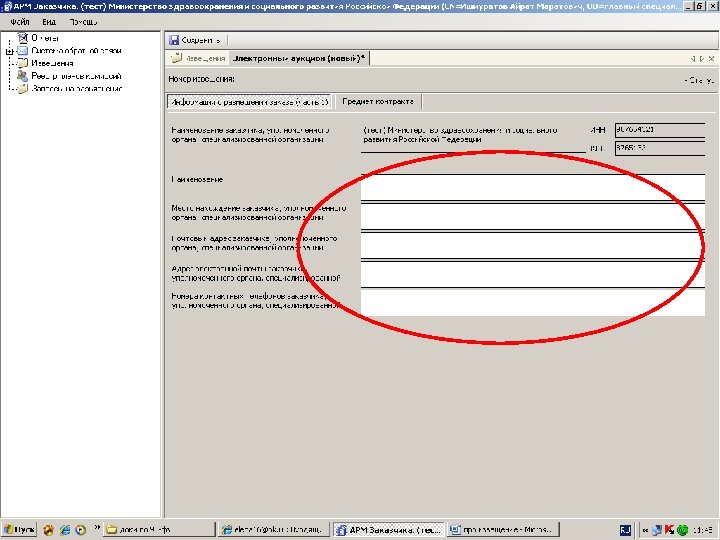The height and width of the screenshot is (540, 720).
Task: Open the Помощь menu
Action: (83, 22)
